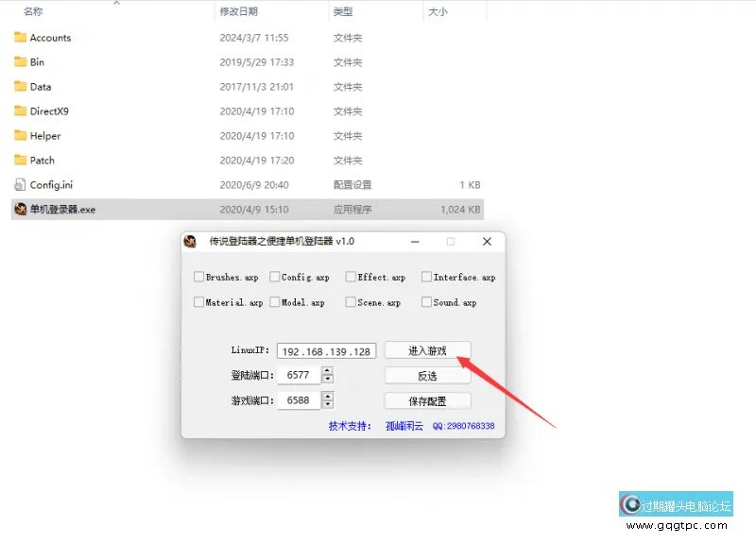Viewport: 756px width, 543px height.
Task: Click the 1 KB size value
Action: coord(470,184)
